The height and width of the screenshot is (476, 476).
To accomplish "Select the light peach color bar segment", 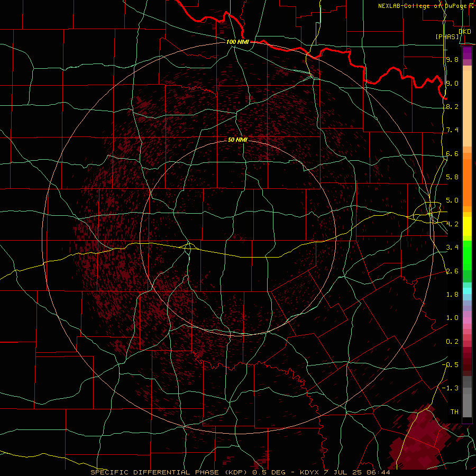I will coord(467,108).
